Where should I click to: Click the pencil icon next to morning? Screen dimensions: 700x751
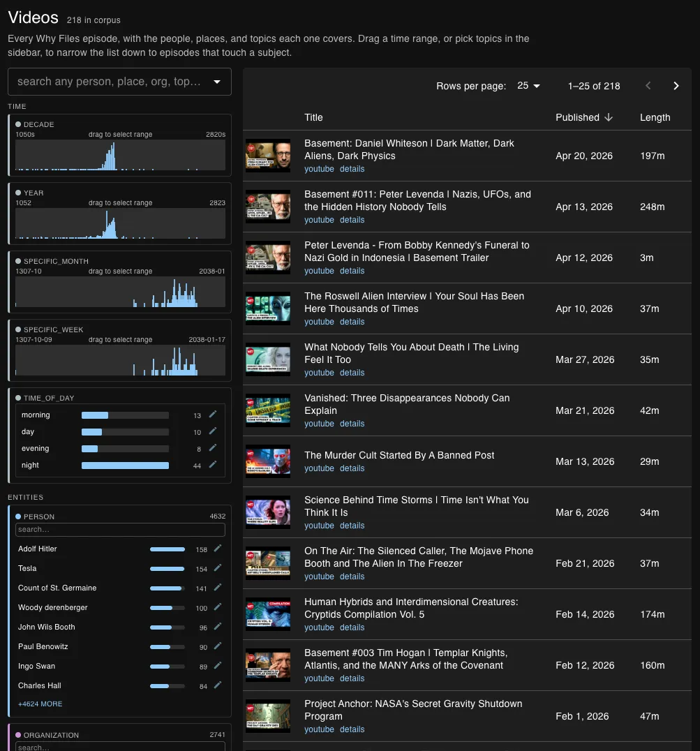[x=213, y=415]
